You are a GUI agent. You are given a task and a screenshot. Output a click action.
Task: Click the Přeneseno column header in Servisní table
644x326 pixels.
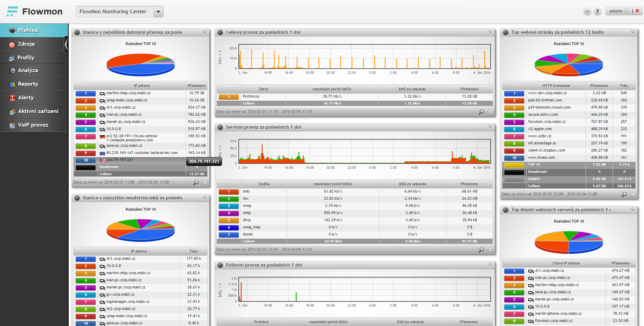[x=470, y=184]
